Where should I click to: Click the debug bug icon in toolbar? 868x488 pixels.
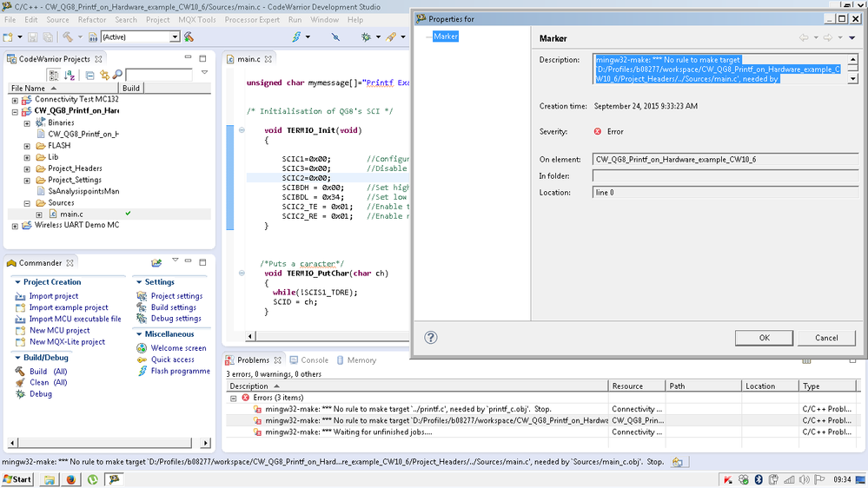(366, 37)
